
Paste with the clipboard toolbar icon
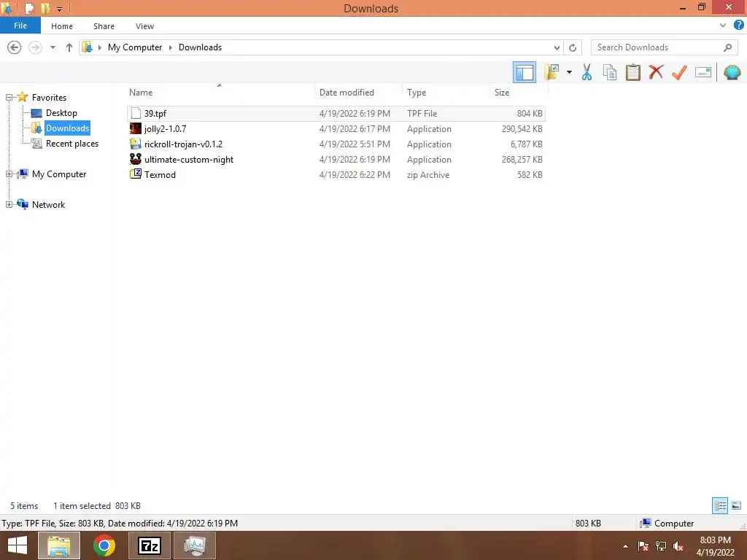pos(632,72)
